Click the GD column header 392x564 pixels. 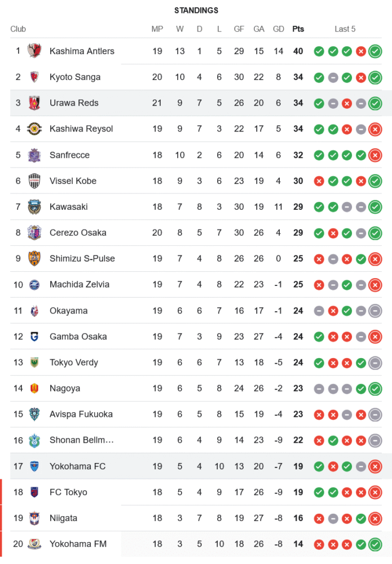tap(278, 29)
